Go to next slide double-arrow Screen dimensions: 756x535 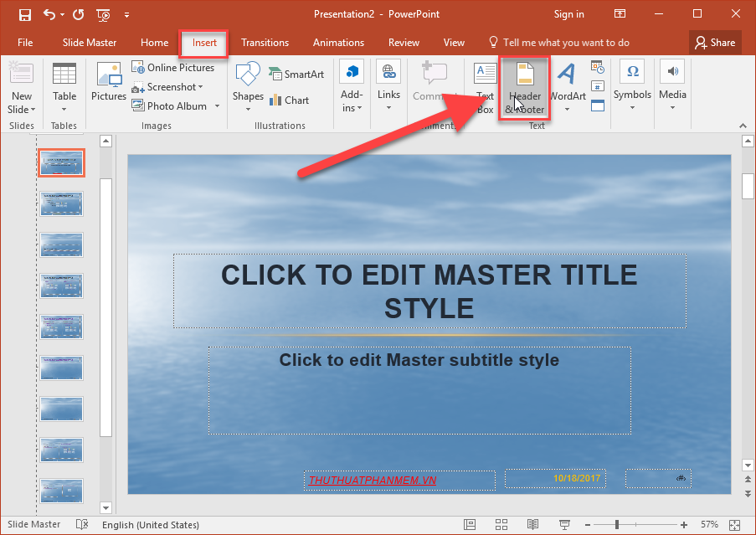click(x=748, y=493)
